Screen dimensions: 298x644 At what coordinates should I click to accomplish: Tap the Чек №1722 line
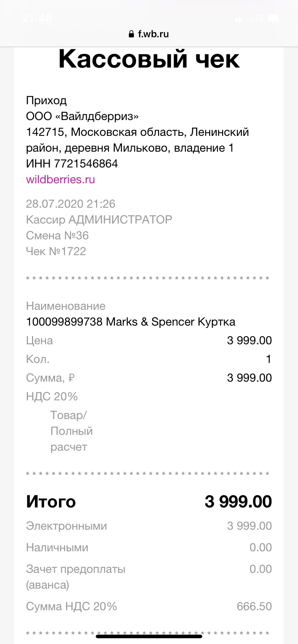coord(56,251)
